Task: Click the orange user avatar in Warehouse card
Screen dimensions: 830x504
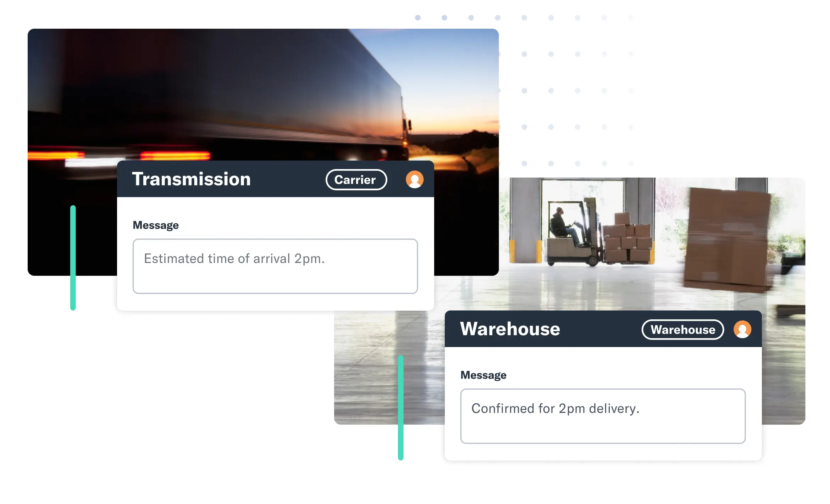Action: click(742, 329)
